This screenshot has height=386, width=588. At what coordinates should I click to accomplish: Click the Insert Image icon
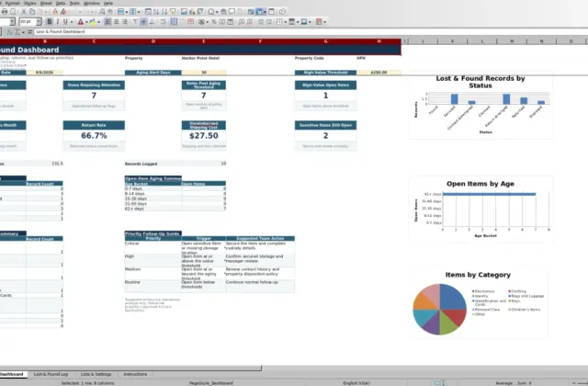click(x=184, y=12)
